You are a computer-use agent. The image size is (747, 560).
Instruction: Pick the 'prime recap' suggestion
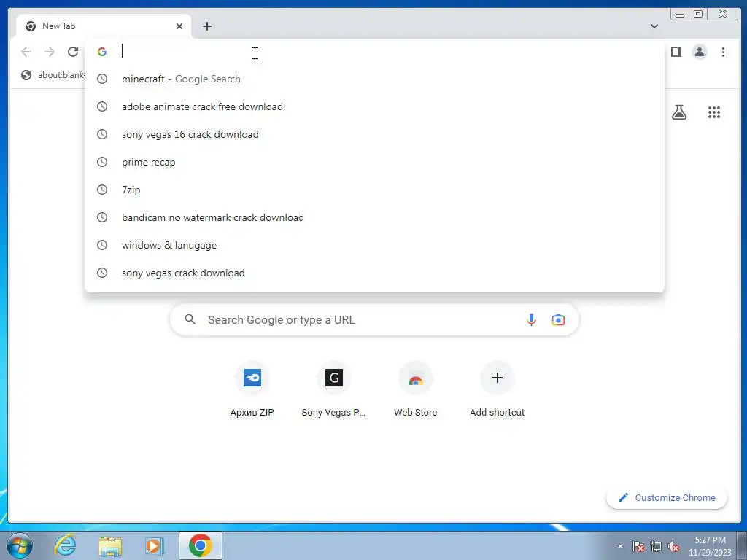(374, 162)
